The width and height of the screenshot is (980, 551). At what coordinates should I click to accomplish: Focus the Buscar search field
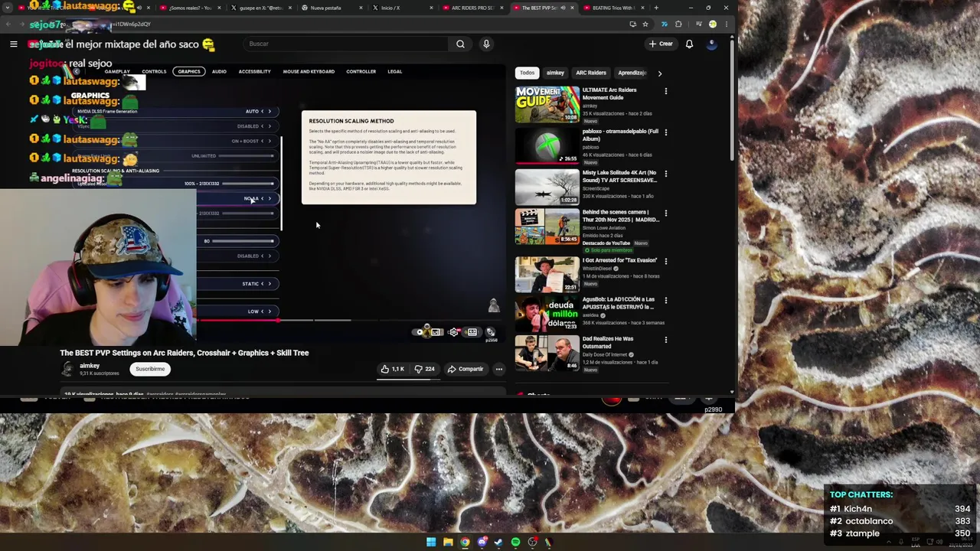[347, 44]
